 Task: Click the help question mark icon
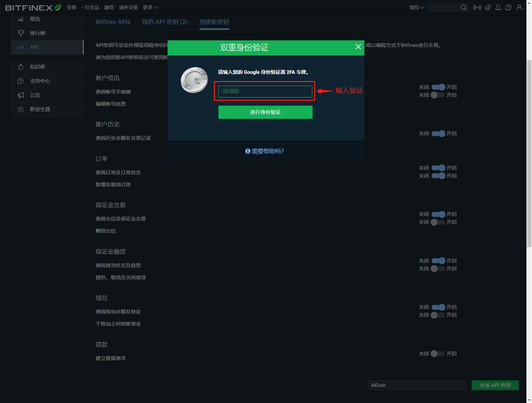509,8
